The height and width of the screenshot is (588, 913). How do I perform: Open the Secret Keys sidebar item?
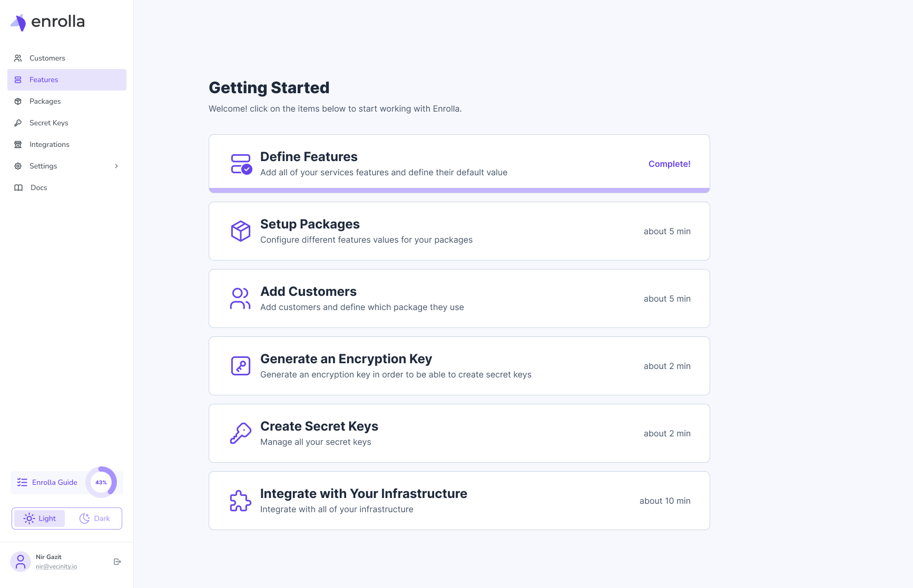[x=67, y=123]
